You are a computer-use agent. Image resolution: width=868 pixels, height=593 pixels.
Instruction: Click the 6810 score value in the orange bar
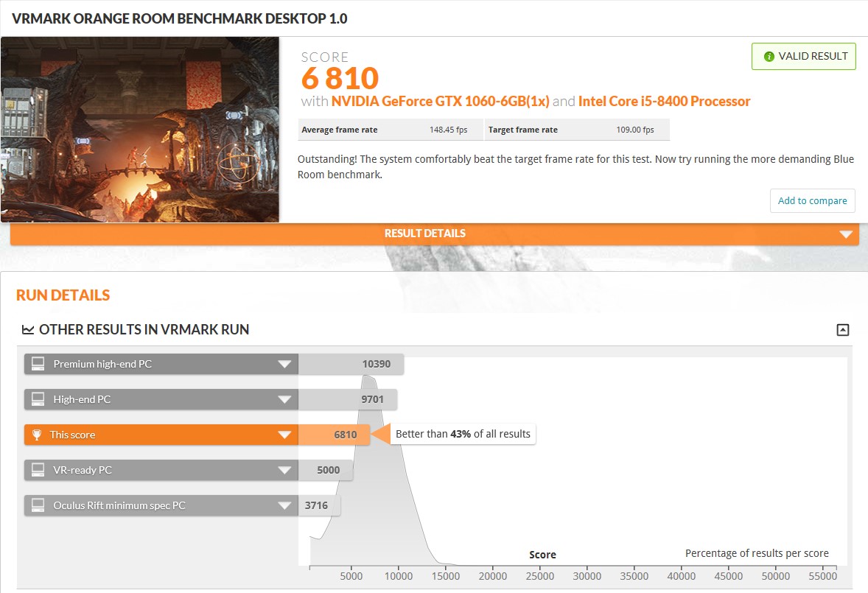click(x=346, y=435)
